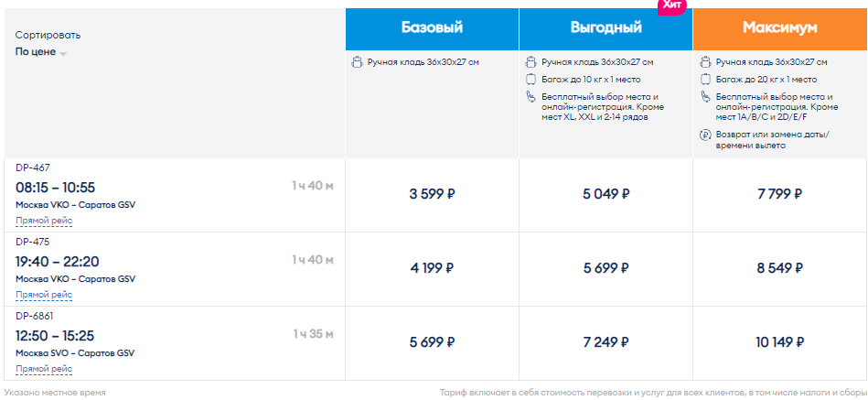Screen dimensions: 868x400
Task: Click the suitcase icon for 20 kg baggage
Action: (x=705, y=80)
